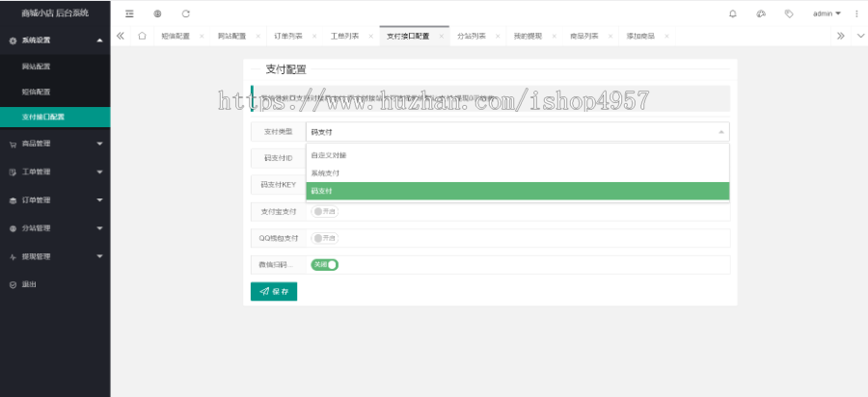Click the pulse icon beside 提现管理
868x397 pixels.
tap(13, 257)
